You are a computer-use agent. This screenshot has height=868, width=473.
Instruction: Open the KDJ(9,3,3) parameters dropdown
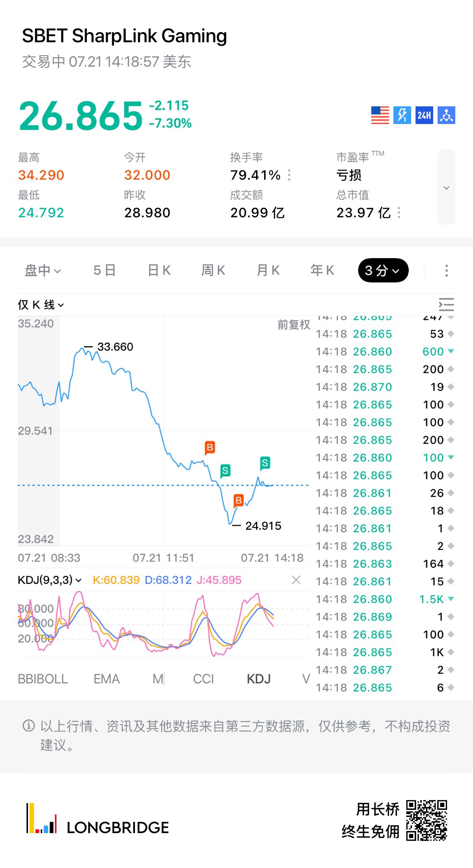click(50, 580)
